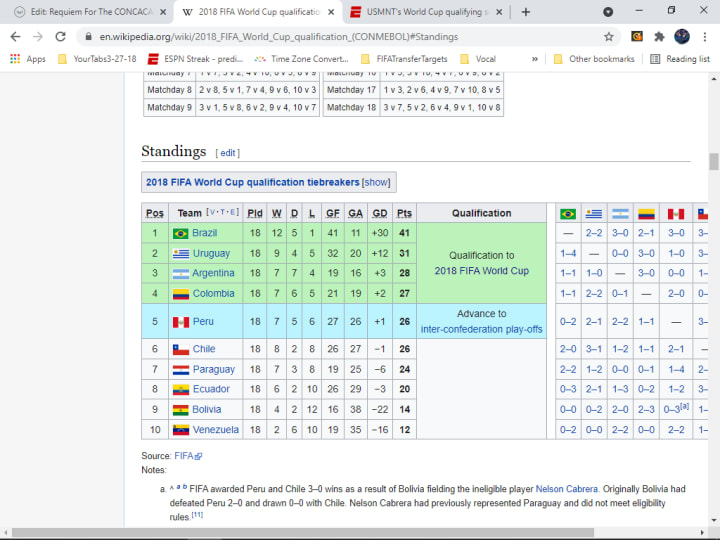Open the Reading list
The width and height of the screenshot is (720, 540).
680,59
